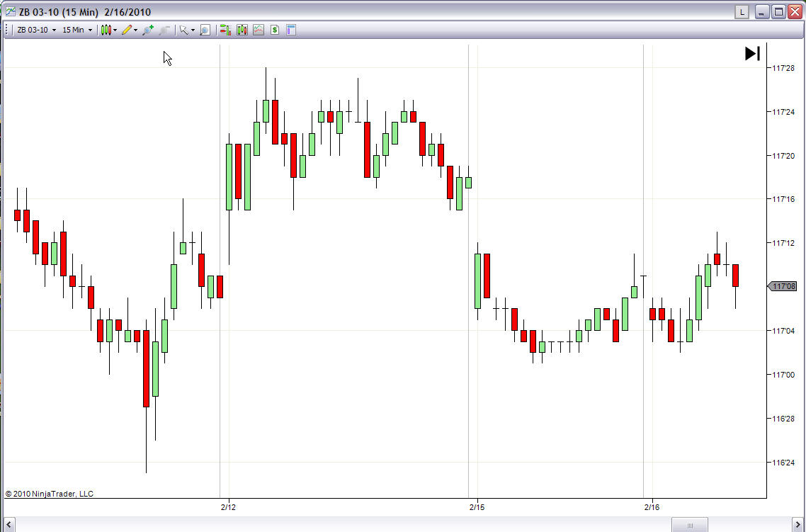Click the scroll-to-latest-bar arrow on chart
806x532 pixels.
coord(753,53)
